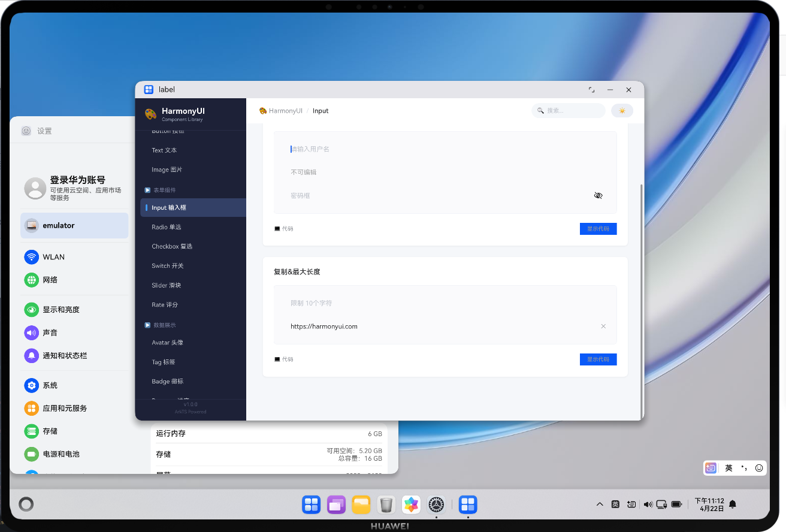Click the emulator row in Settings
This screenshot has width=786, height=532.
coord(74,226)
